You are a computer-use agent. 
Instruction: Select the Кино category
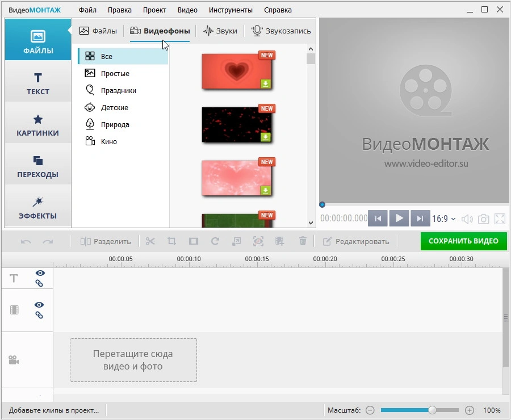coord(123,141)
